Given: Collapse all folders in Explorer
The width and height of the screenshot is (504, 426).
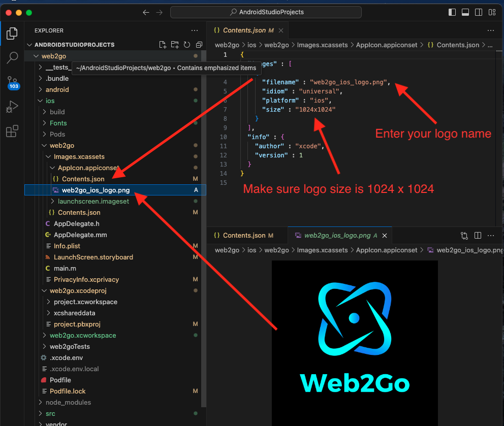Looking at the screenshot, I should click(199, 45).
